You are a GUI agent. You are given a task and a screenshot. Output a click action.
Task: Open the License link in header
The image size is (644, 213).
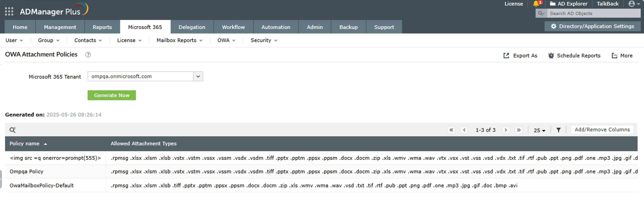[514, 4]
